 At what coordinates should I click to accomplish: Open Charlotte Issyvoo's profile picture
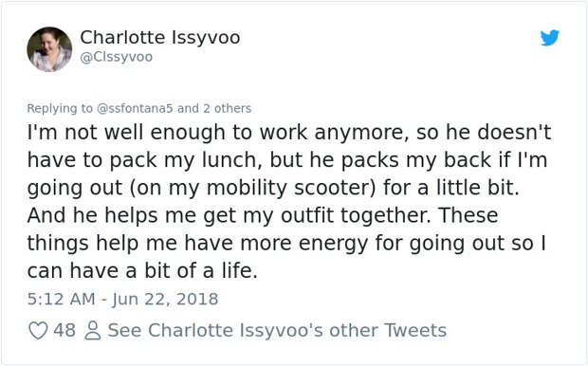pyautogui.click(x=49, y=49)
